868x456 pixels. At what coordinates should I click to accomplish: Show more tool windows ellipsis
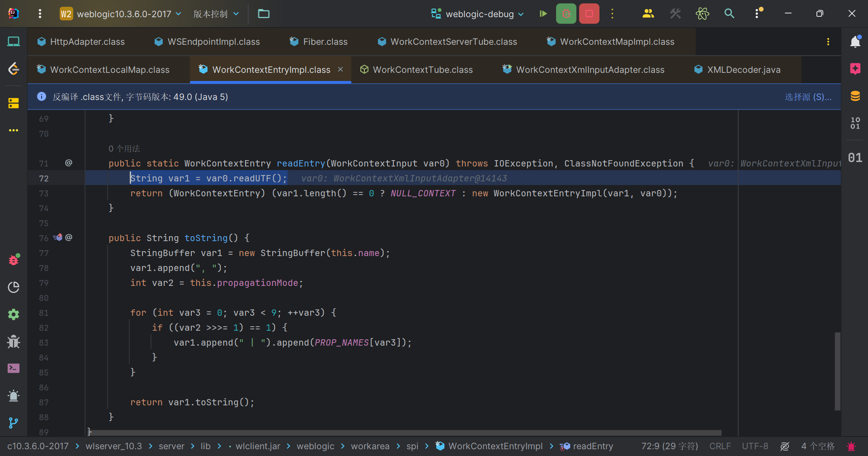point(14,130)
